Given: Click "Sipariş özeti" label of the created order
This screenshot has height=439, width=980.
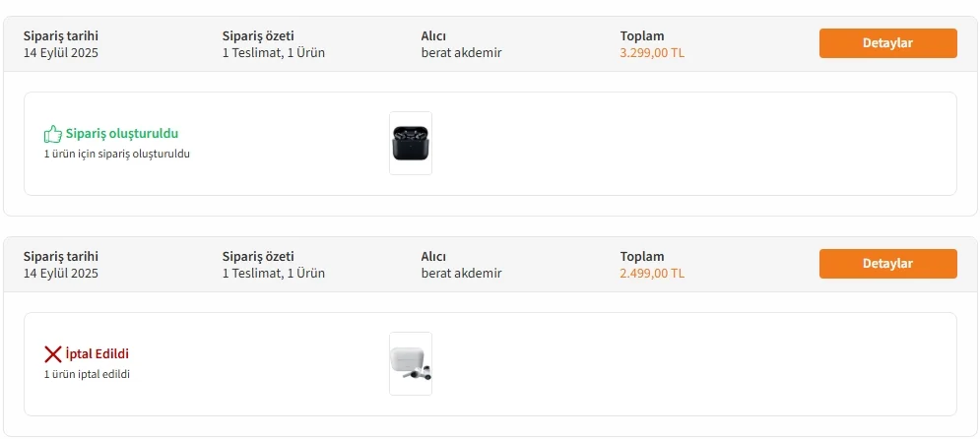Looking at the screenshot, I should (258, 36).
